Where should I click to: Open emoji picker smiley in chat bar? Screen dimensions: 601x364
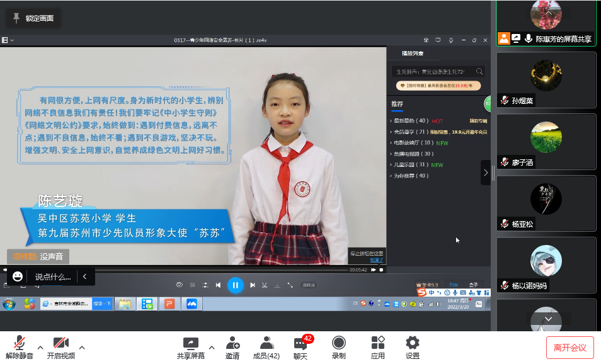(x=18, y=276)
